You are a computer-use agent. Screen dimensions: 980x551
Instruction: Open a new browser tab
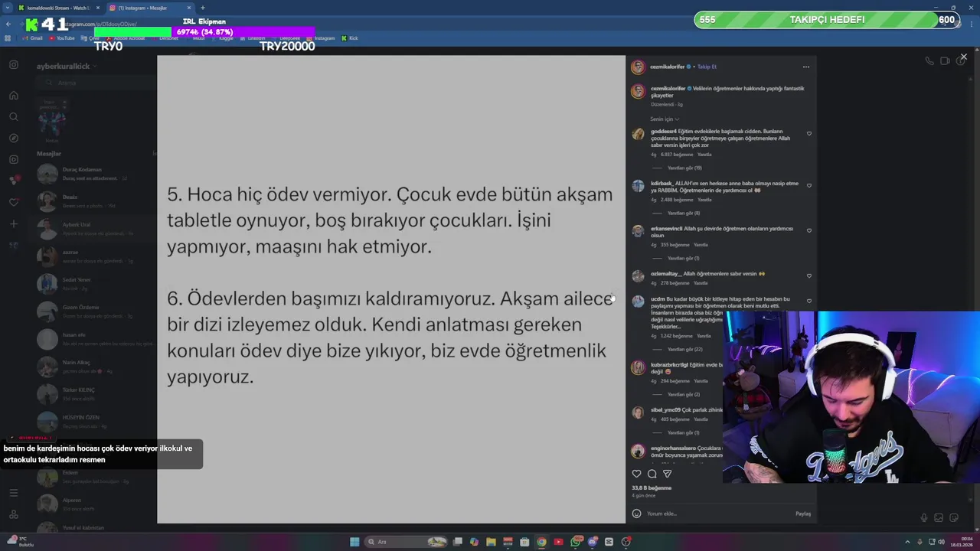(x=203, y=8)
